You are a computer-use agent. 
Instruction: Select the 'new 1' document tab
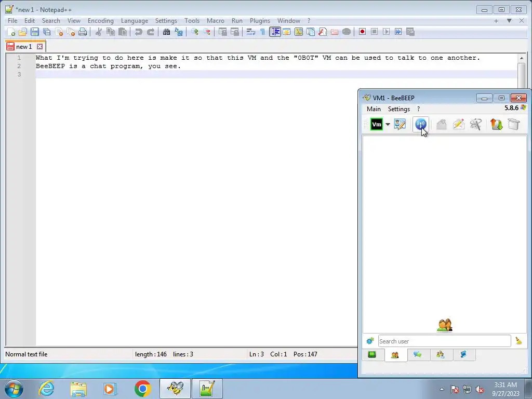pyautogui.click(x=24, y=46)
